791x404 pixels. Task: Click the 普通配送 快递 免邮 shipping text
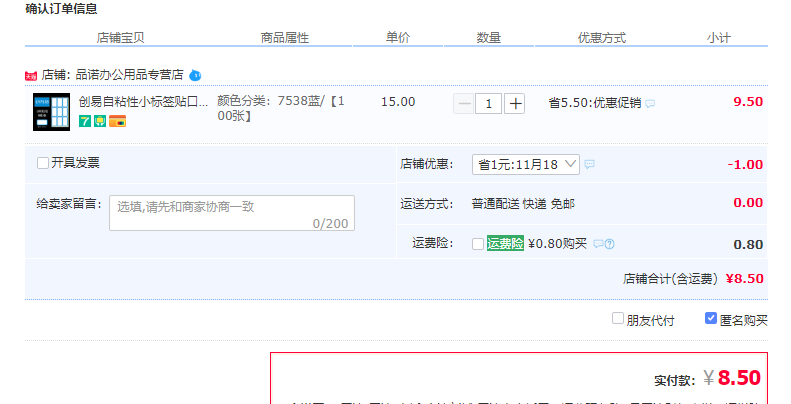(523, 204)
